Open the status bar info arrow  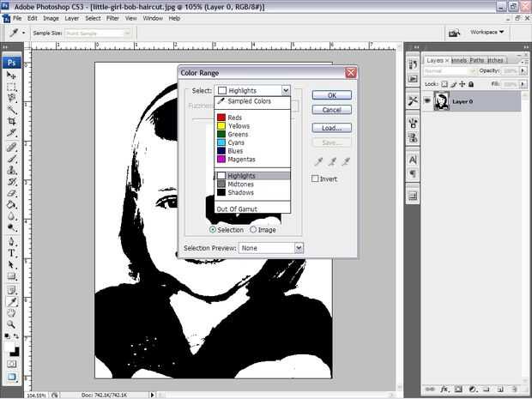(152, 395)
